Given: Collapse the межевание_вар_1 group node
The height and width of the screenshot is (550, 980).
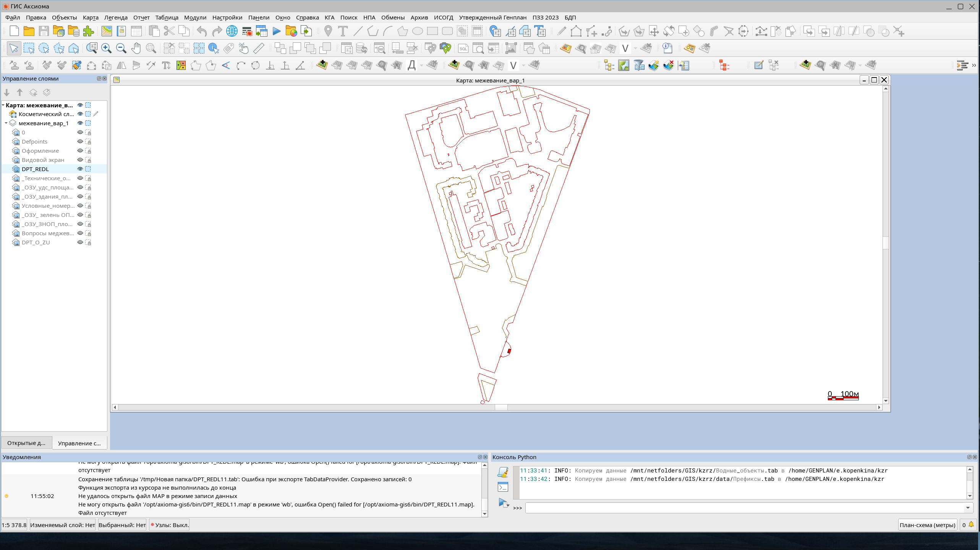Looking at the screenshot, I should (x=6, y=123).
